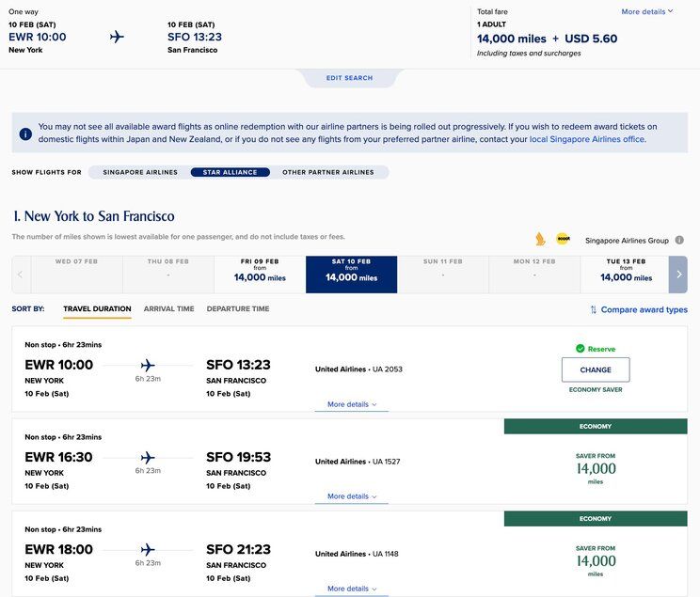Sort flights by Departure Time
700x597 pixels.
point(238,308)
